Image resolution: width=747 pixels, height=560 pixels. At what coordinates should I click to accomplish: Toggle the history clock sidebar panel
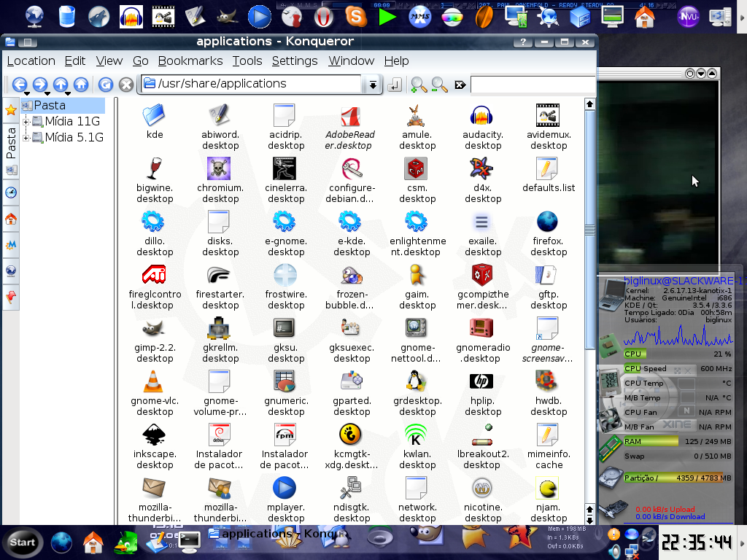pyautogui.click(x=11, y=192)
